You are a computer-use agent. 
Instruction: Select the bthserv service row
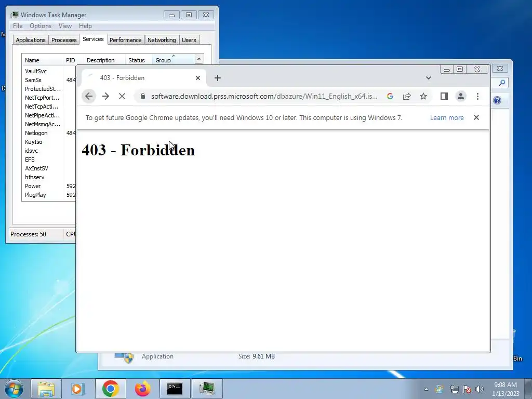tap(34, 177)
